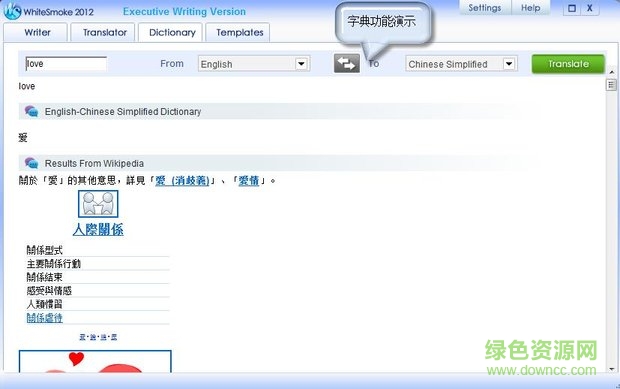
Task: Select the 感受與情感 row
Action: pyautogui.click(x=98, y=291)
